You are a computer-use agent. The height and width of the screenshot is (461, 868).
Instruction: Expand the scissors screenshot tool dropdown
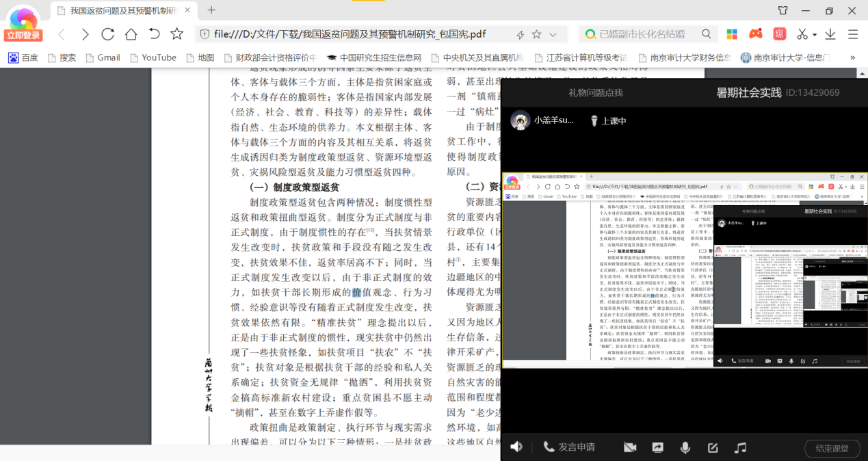814,35
